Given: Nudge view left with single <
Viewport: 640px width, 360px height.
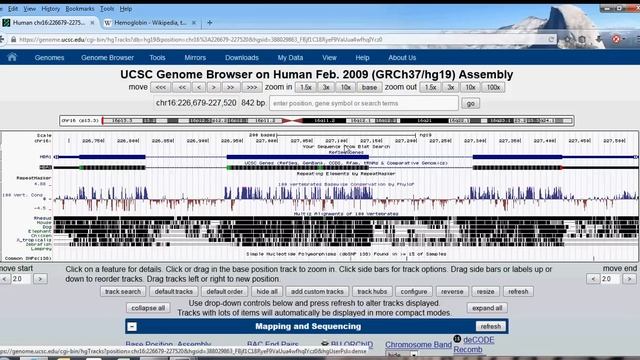Looking at the screenshot, I should coord(199,87).
